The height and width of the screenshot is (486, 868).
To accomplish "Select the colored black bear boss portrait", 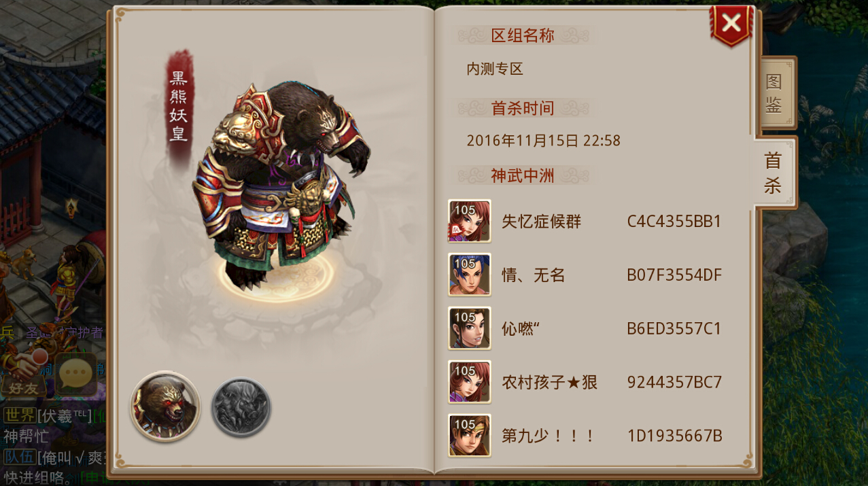I will click(165, 406).
